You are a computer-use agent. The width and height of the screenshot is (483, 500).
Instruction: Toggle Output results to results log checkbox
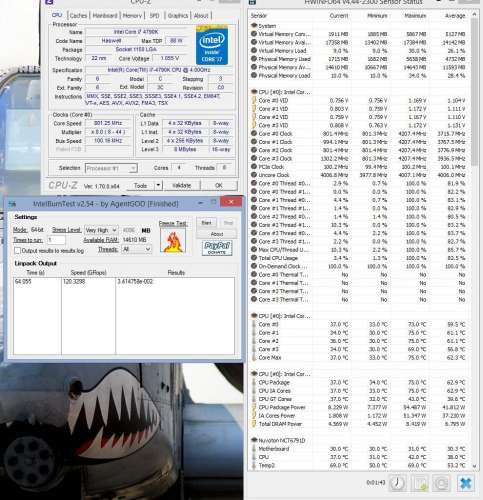coord(17,250)
